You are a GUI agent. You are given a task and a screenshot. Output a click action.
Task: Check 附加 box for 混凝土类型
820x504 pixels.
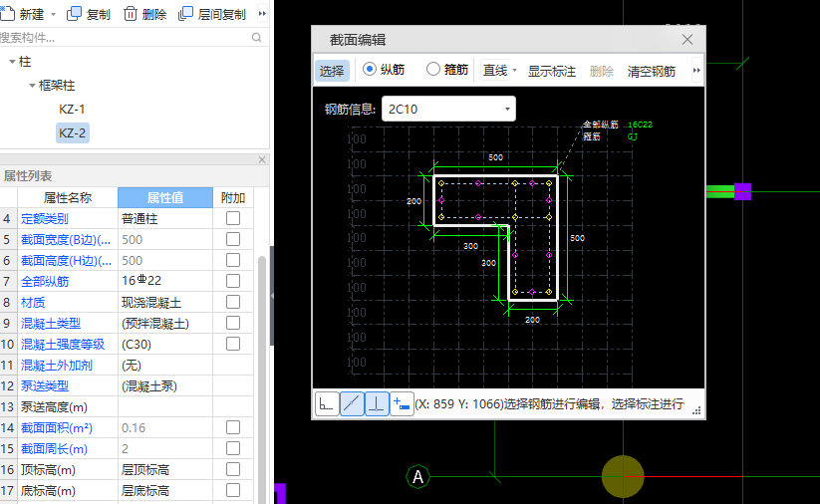[x=233, y=323]
